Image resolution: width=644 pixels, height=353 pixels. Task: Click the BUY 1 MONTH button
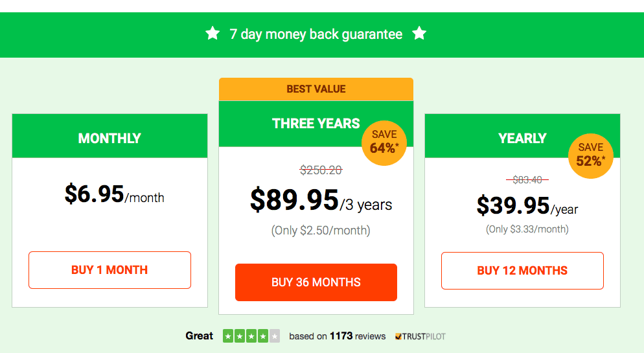(x=109, y=270)
